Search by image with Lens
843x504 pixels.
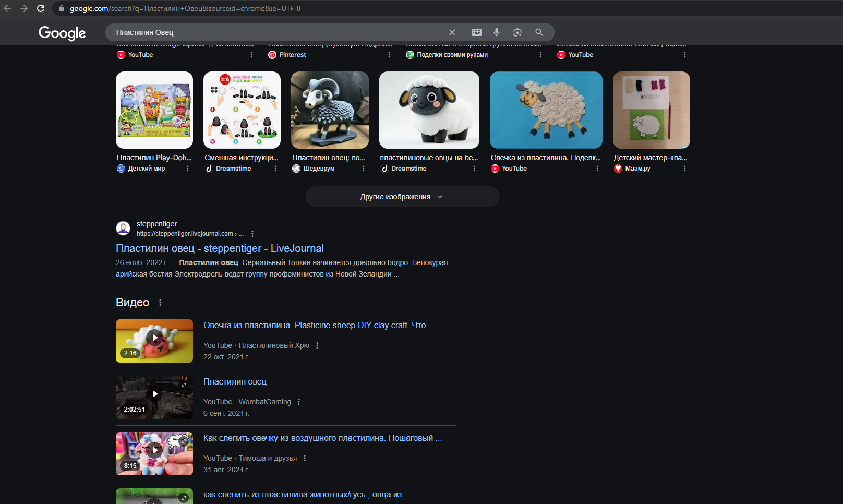(517, 32)
